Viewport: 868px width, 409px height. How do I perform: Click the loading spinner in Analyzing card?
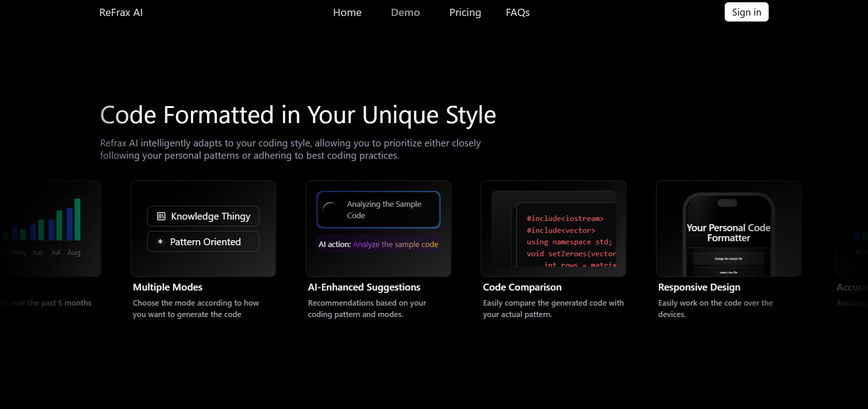[x=330, y=210]
